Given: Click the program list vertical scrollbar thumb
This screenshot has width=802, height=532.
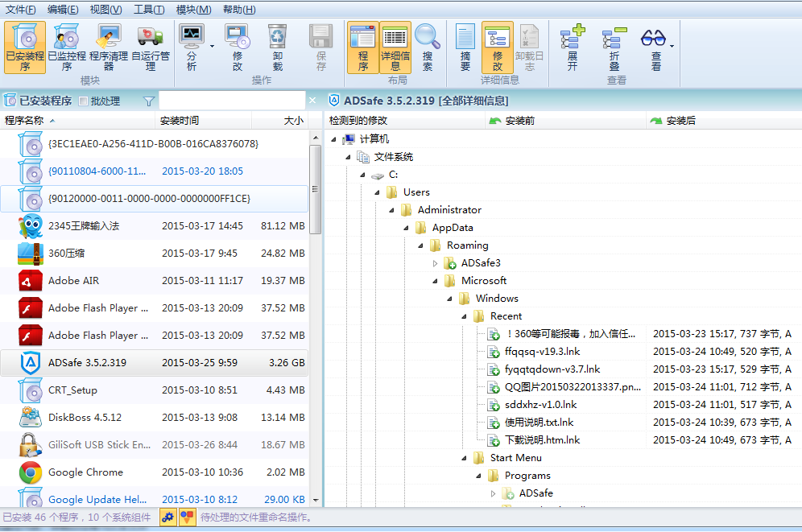Looking at the screenshot, I should pyautogui.click(x=316, y=189).
